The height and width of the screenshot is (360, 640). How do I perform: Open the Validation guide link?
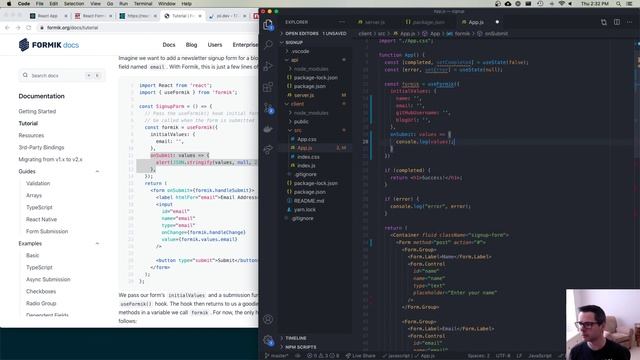[x=38, y=183]
